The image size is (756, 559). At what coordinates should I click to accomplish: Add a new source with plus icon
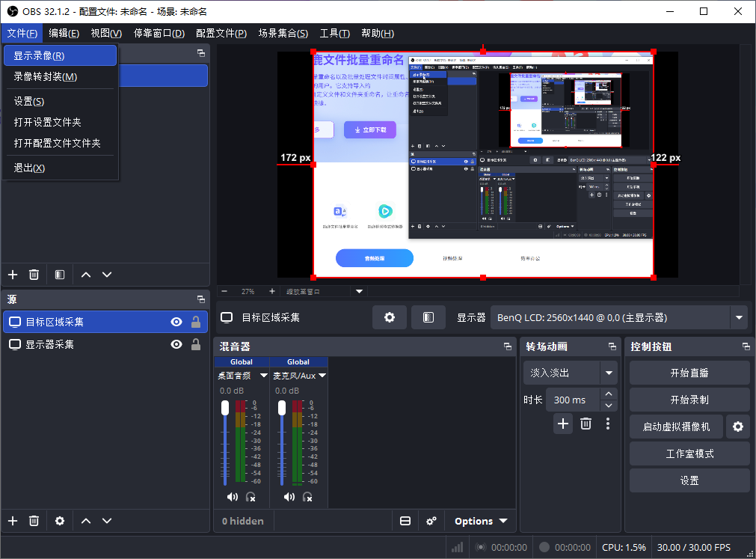13,521
